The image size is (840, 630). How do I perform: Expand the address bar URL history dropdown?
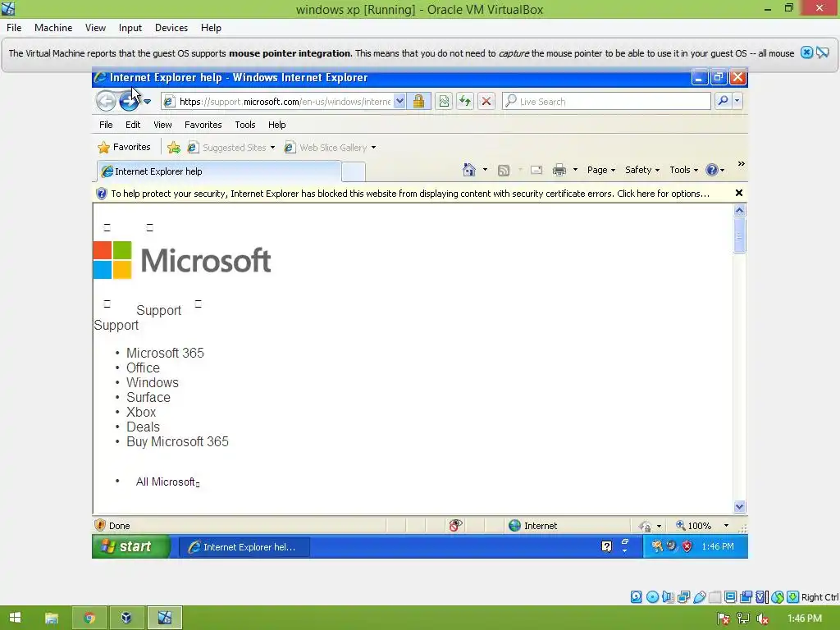tap(399, 101)
